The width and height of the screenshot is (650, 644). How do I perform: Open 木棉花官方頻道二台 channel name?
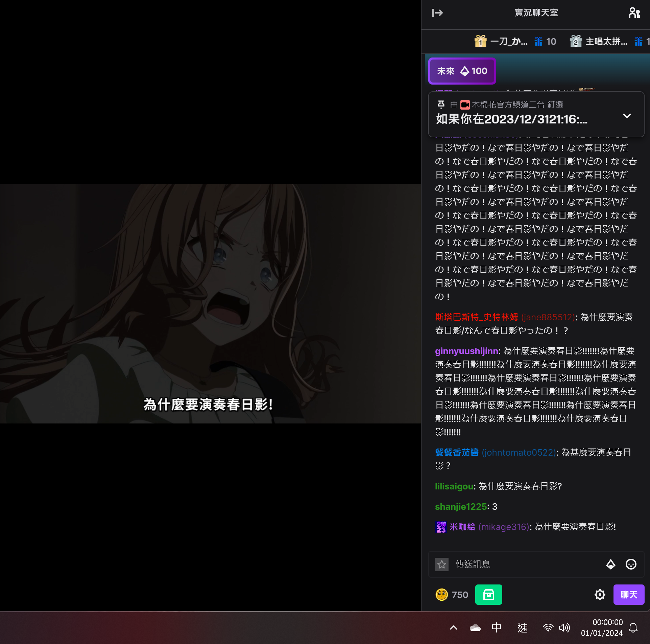pyautogui.click(x=508, y=105)
